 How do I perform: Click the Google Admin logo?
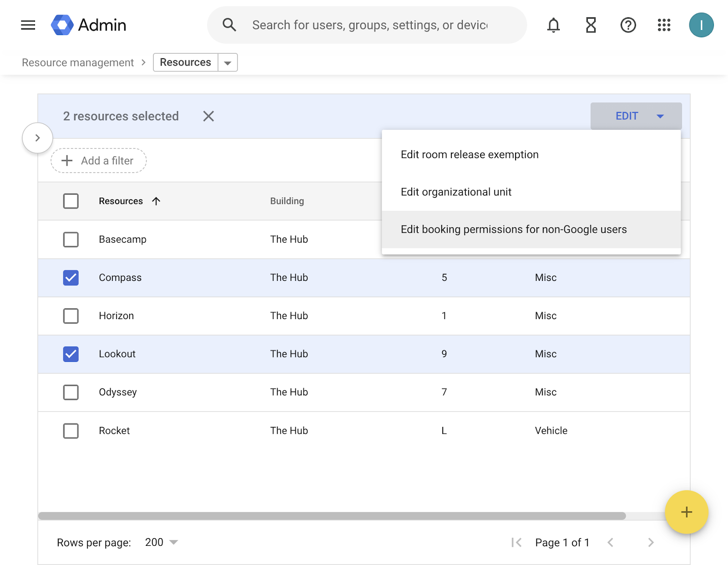click(x=62, y=25)
